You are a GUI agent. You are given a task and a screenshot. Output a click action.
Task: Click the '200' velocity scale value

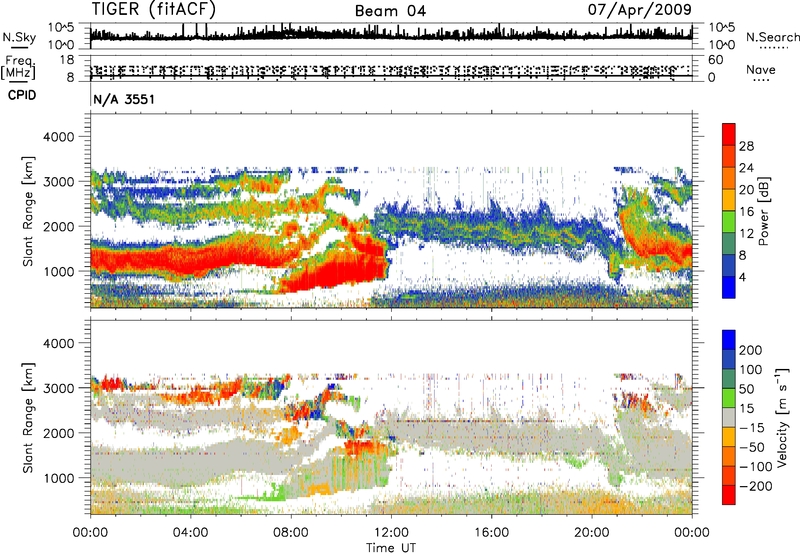click(x=751, y=350)
